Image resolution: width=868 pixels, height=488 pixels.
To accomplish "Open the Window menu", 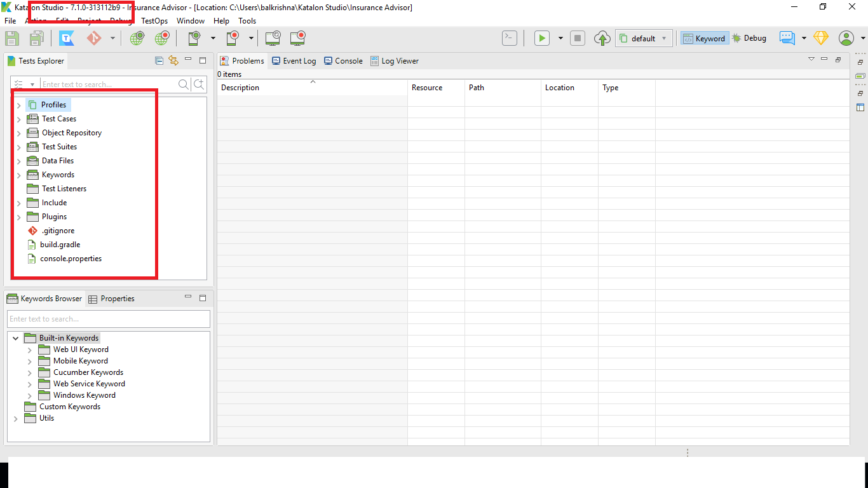I will pyautogui.click(x=191, y=21).
